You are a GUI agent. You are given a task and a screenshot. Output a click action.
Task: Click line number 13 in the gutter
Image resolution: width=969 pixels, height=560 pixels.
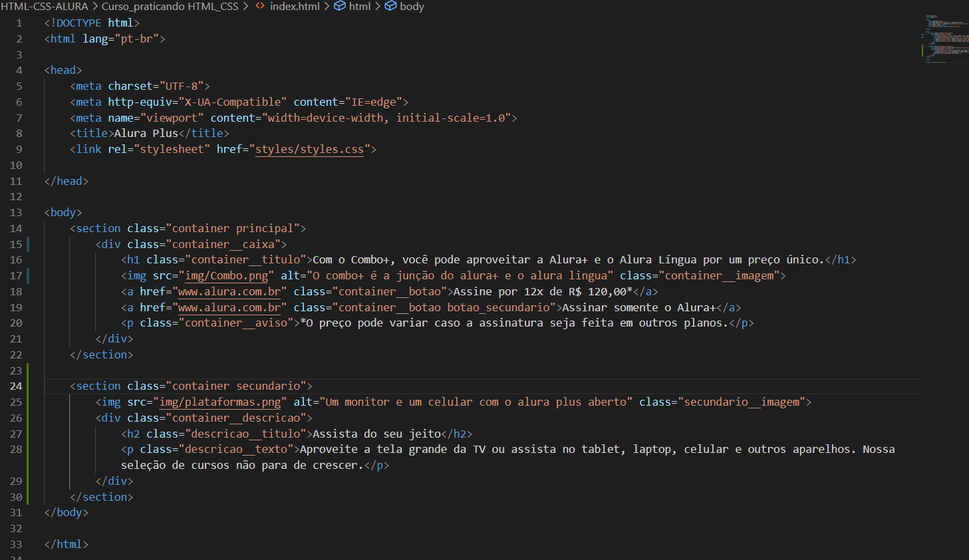pyautogui.click(x=16, y=213)
